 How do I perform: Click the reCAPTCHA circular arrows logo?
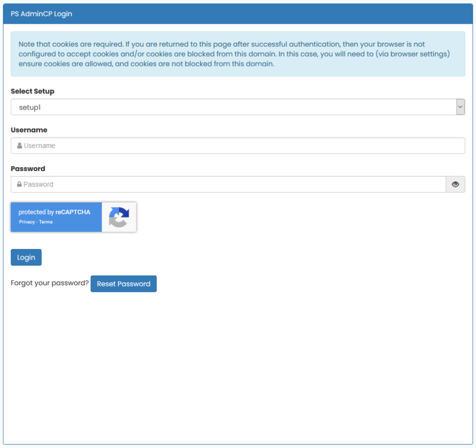119,217
